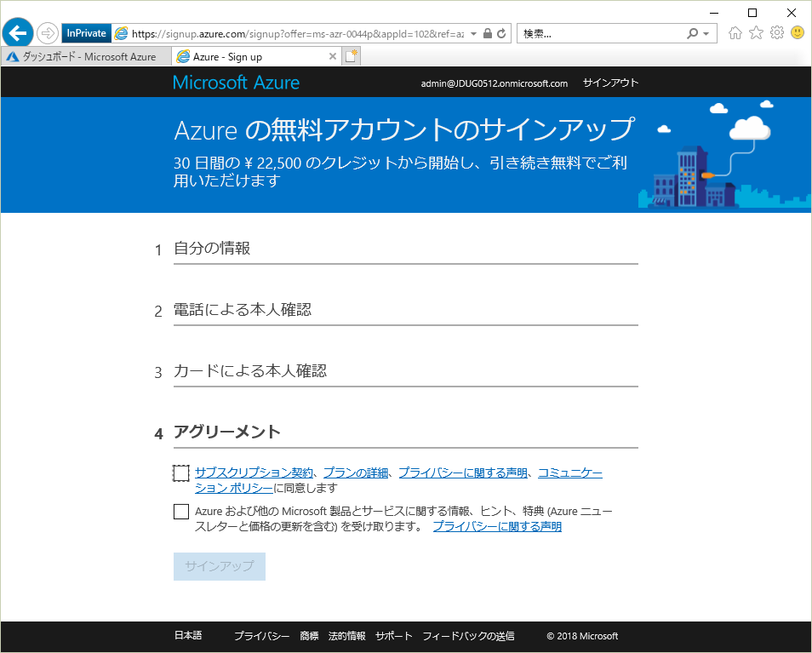Open footer フィードバックの送信 link
The image size is (812, 653).
[x=468, y=636]
